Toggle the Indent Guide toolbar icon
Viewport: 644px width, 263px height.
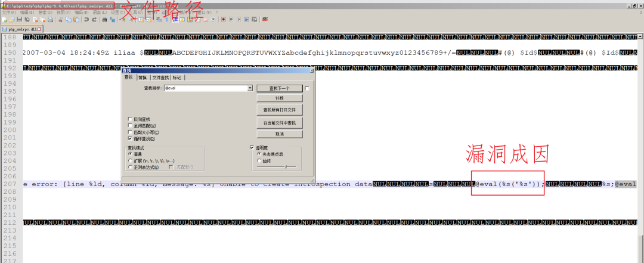175,19
